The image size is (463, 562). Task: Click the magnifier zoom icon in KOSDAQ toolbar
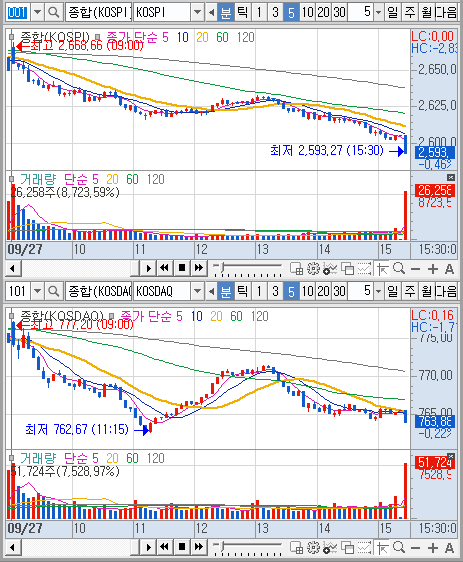pyautogui.click(x=398, y=547)
